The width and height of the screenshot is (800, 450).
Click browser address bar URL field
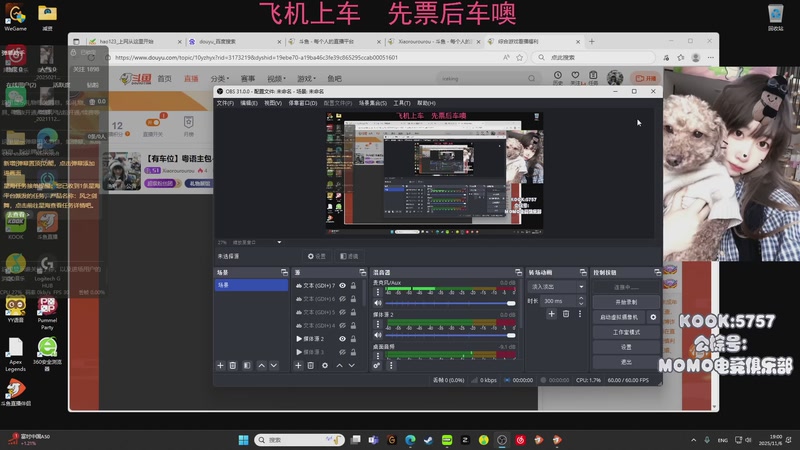tap(306, 58)
